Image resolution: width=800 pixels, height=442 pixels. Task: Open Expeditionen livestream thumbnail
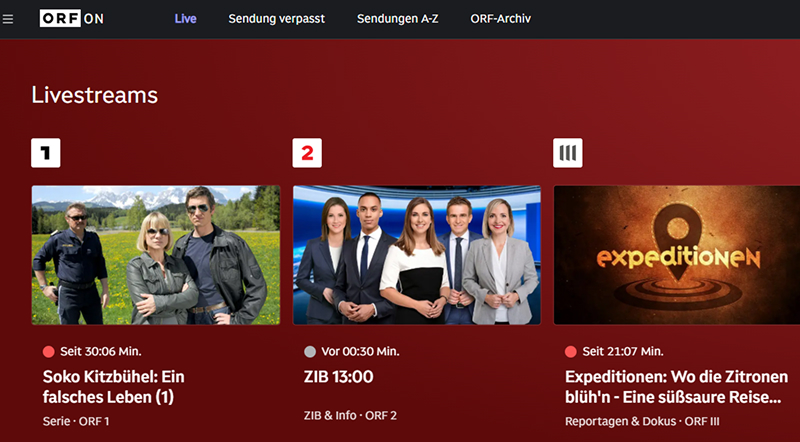point(677,255)
